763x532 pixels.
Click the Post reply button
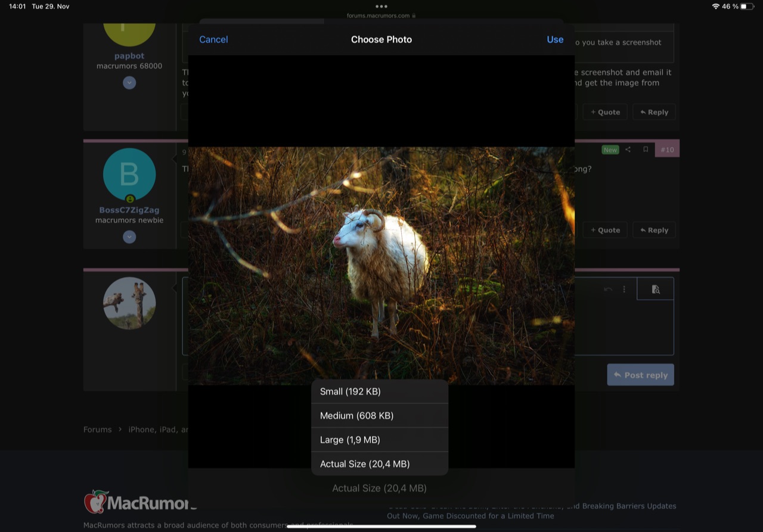(640, 375)
